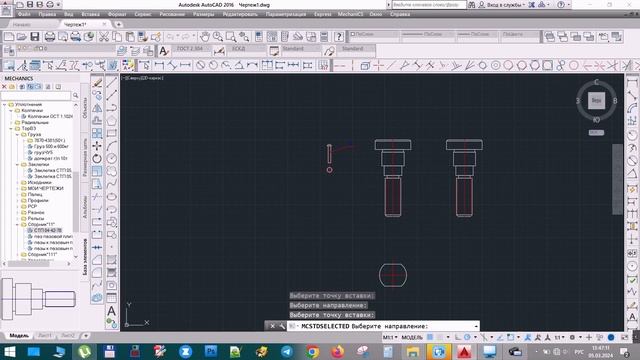Click the Open file folder icon
This screenshot has width=640, height=360.
[22, 37]
